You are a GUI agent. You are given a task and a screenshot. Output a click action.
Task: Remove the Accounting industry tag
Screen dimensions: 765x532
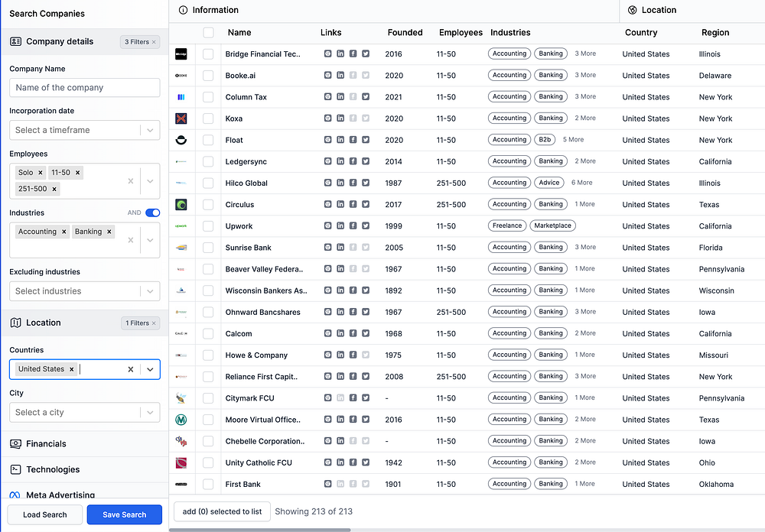64,232
